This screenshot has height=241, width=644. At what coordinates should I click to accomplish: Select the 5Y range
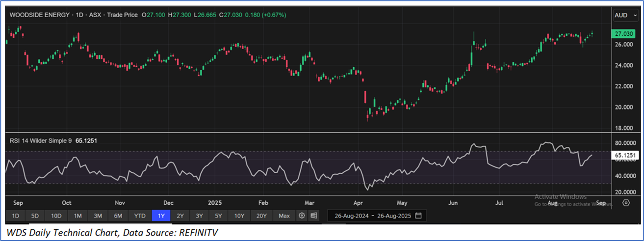tap(218, 215)
